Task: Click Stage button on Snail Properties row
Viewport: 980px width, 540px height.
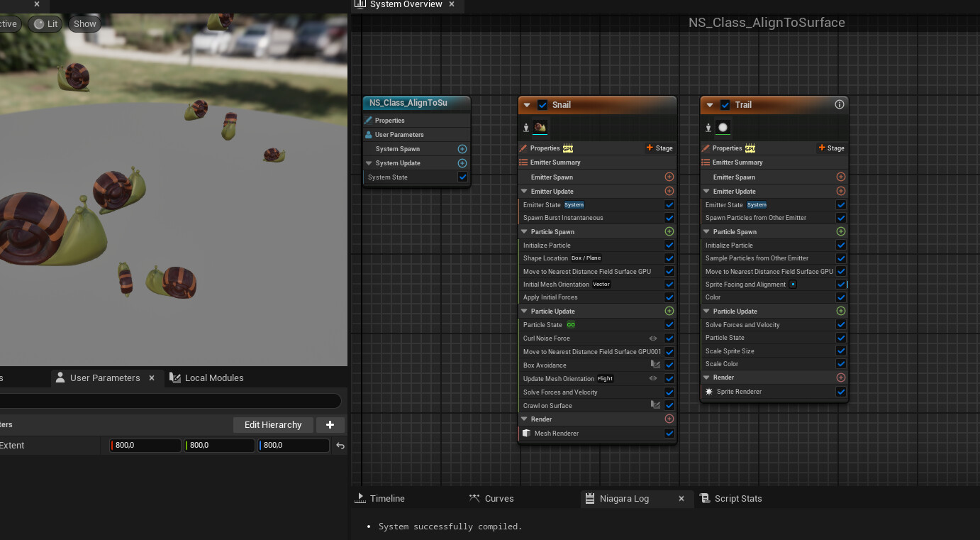Action: tap(659, 148)
